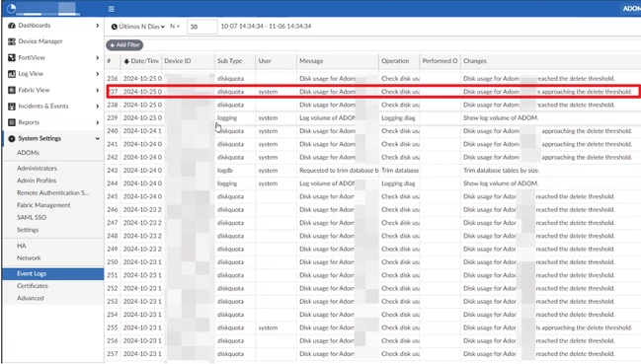The image size is (641, 364).
Task: Collapse the System Settings chevron
Action: click(x=98, y=139)
